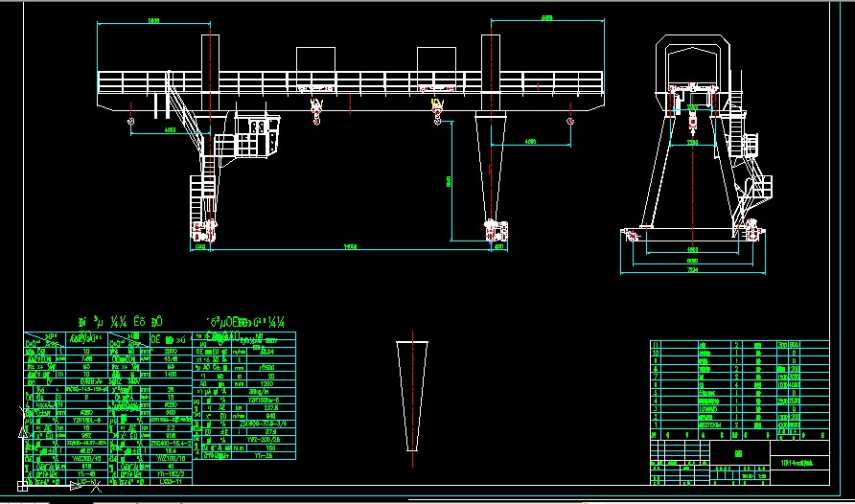The width and height of the screenshot is (855, 504).
Task: Select the top-left cantilever length dimension
Action: tap(152, 21)
